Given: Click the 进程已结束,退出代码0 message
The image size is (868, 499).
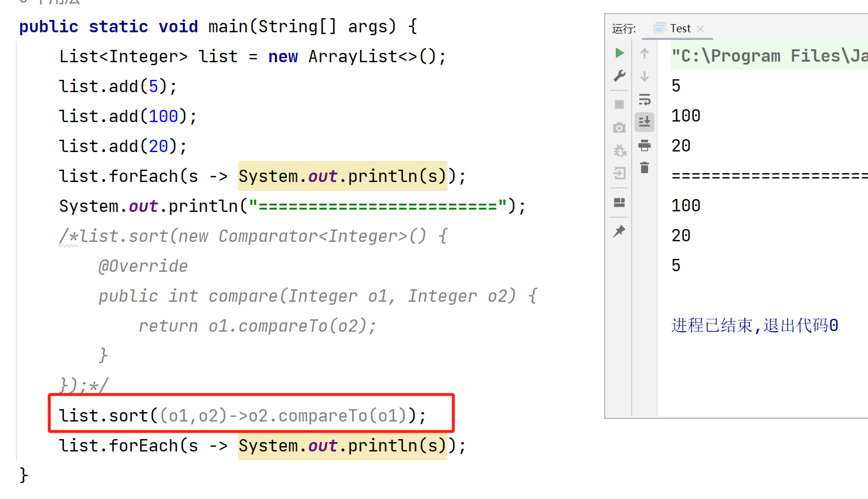Looking at the screenshot, I should tap(755, 325).
